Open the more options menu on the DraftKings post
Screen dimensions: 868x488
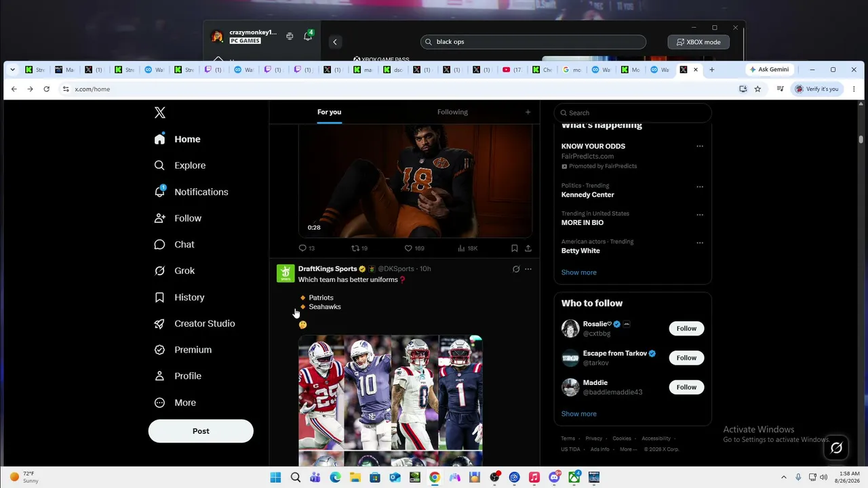(528, 269)
